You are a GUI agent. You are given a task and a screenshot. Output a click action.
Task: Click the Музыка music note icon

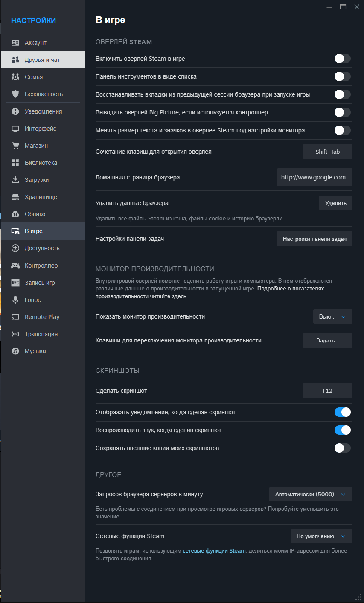pos(15,351)
